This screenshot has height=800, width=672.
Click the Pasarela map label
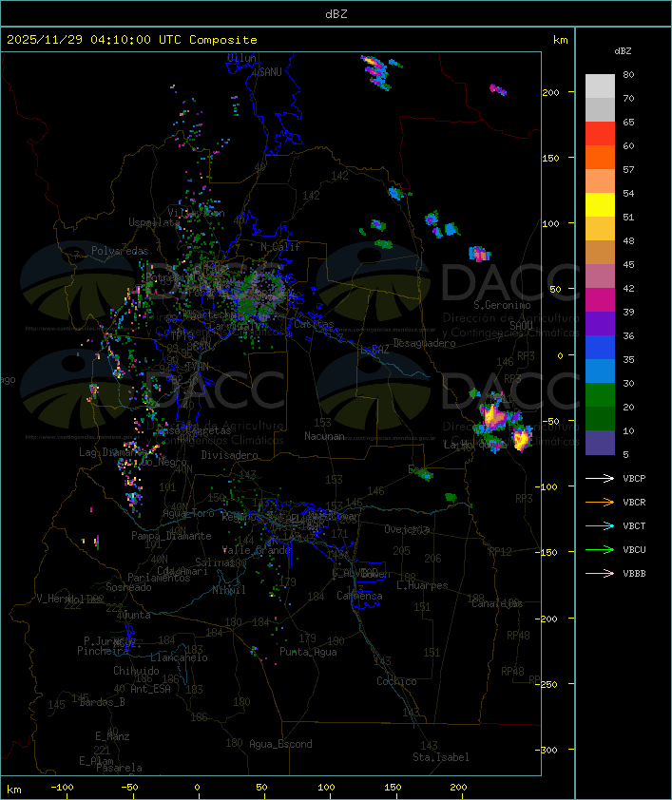point(119,768)
